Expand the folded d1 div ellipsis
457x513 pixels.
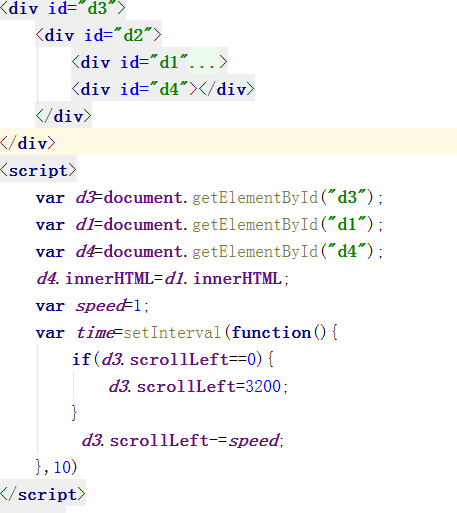tap(204, 62)
